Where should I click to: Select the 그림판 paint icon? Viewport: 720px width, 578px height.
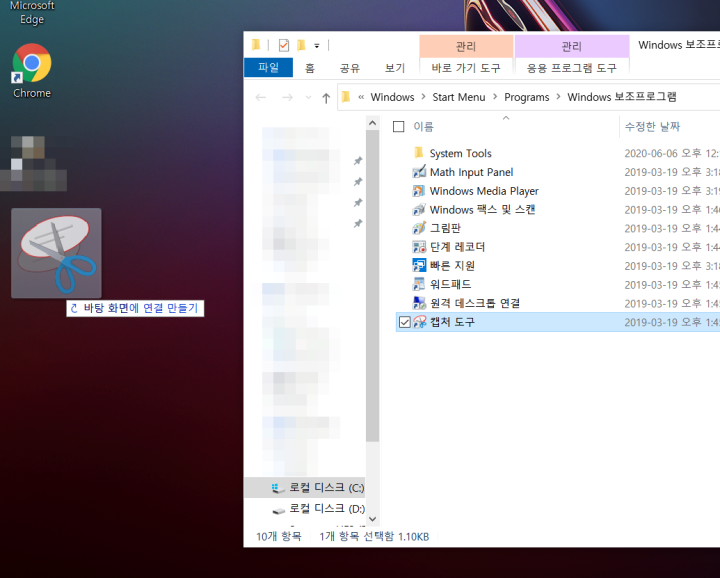(x=419, y=228)
